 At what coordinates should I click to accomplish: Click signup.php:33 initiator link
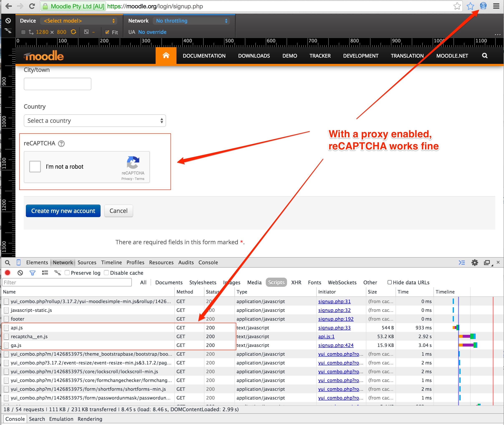(x=334, y=328)
